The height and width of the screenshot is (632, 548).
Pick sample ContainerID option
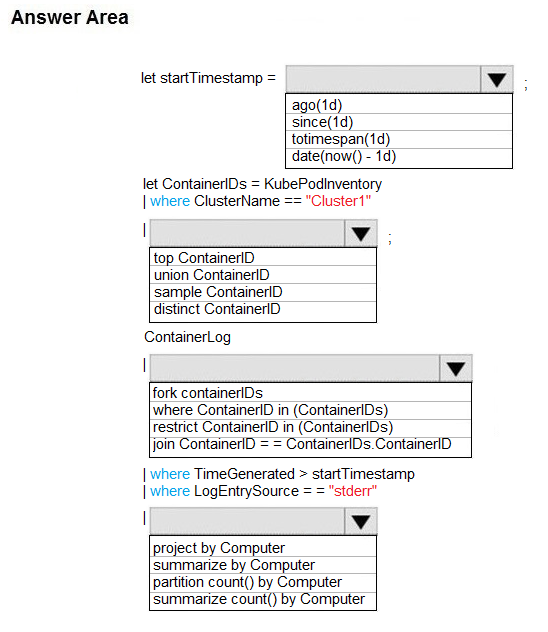point(263,292)
